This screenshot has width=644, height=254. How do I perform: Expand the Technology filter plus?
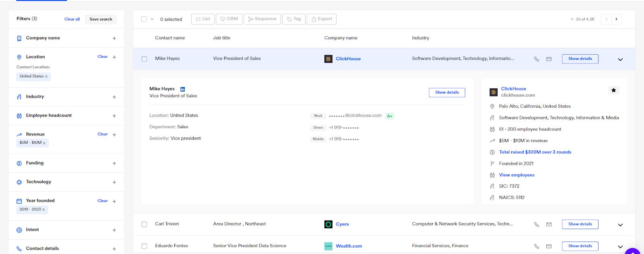(x=114, y=182)
